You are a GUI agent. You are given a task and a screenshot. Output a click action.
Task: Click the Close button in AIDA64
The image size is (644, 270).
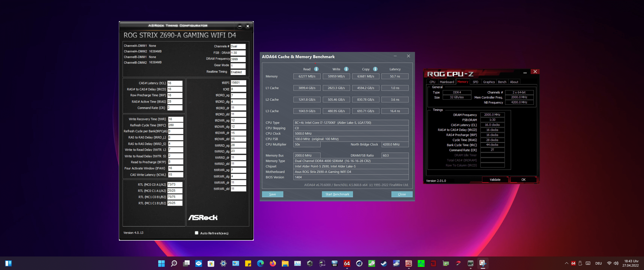tap(402, 194)
